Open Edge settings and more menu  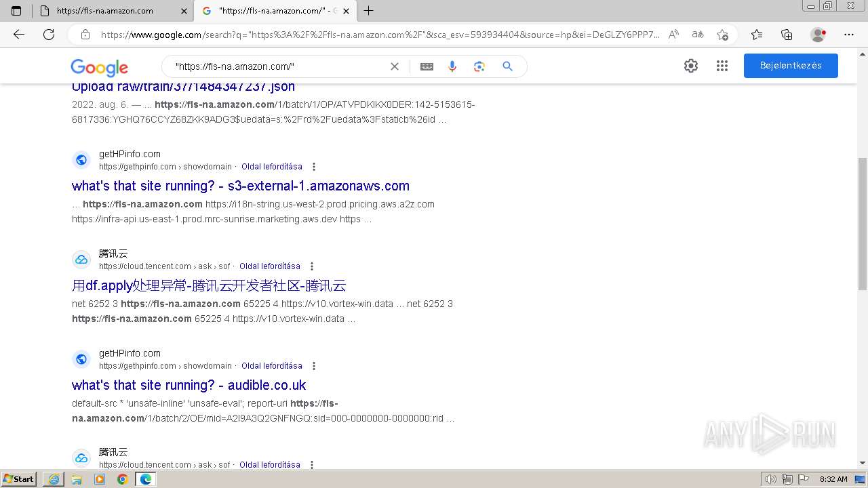[x=849, y=35]
